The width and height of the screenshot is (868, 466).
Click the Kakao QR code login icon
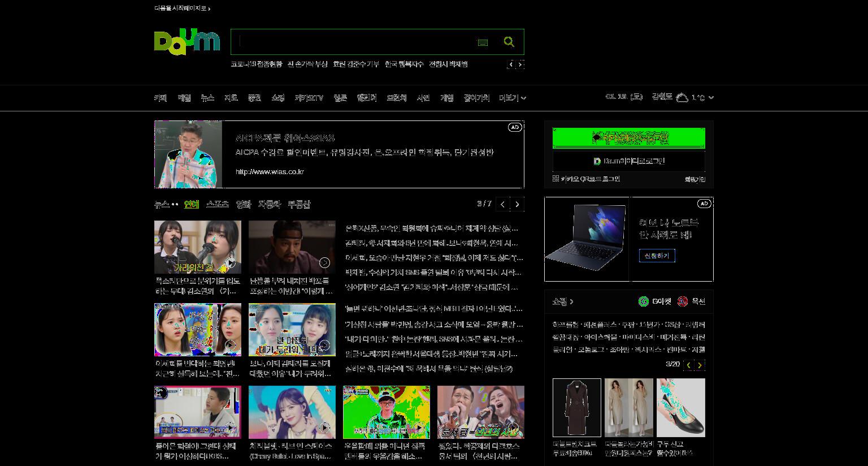tap(555, 179)
